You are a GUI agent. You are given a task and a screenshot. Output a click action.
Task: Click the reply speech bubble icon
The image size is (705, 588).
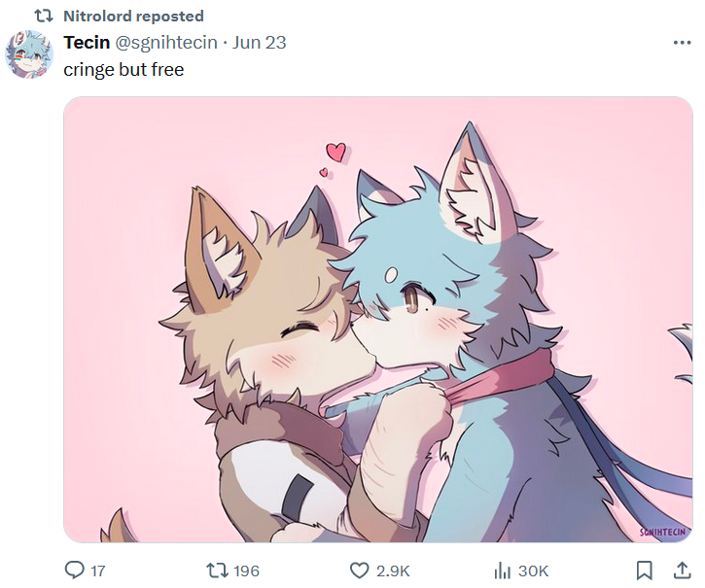coord(74,570)
